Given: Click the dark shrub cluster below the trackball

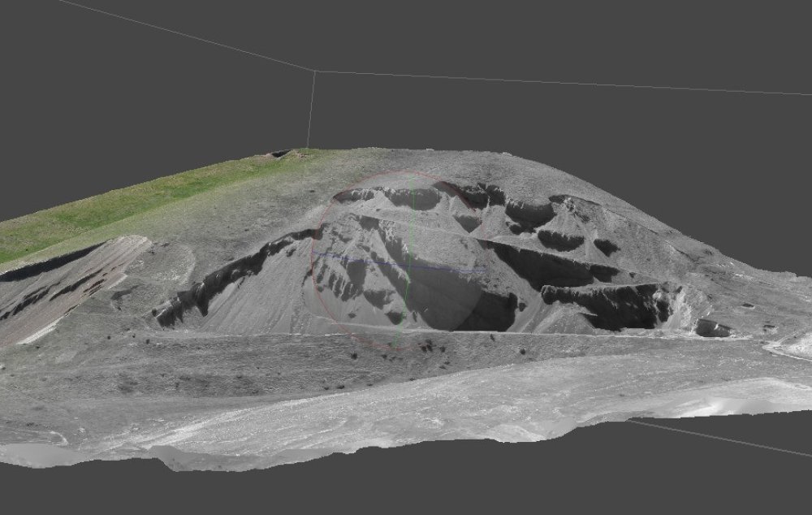Looking at the screenshot, I should tap(433, 346).
